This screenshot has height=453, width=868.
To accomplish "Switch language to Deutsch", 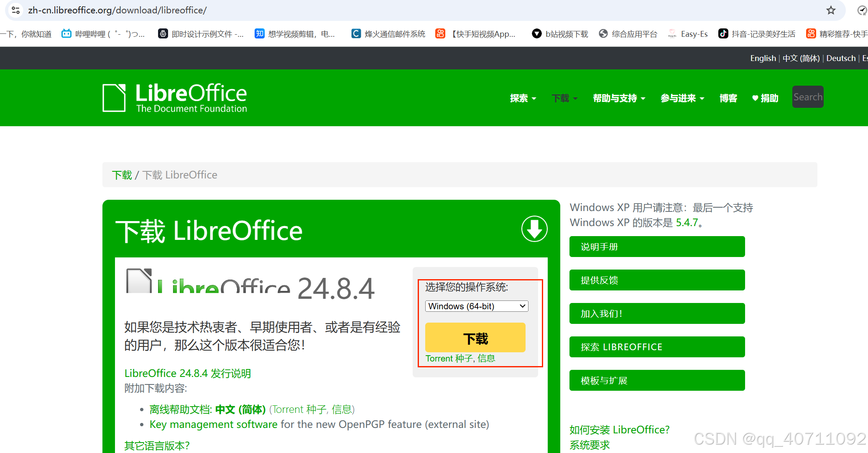I will 841,58.
